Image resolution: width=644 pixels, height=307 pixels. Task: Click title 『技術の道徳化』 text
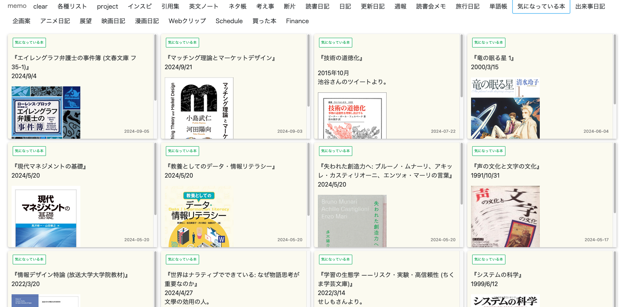coord(341,58)
